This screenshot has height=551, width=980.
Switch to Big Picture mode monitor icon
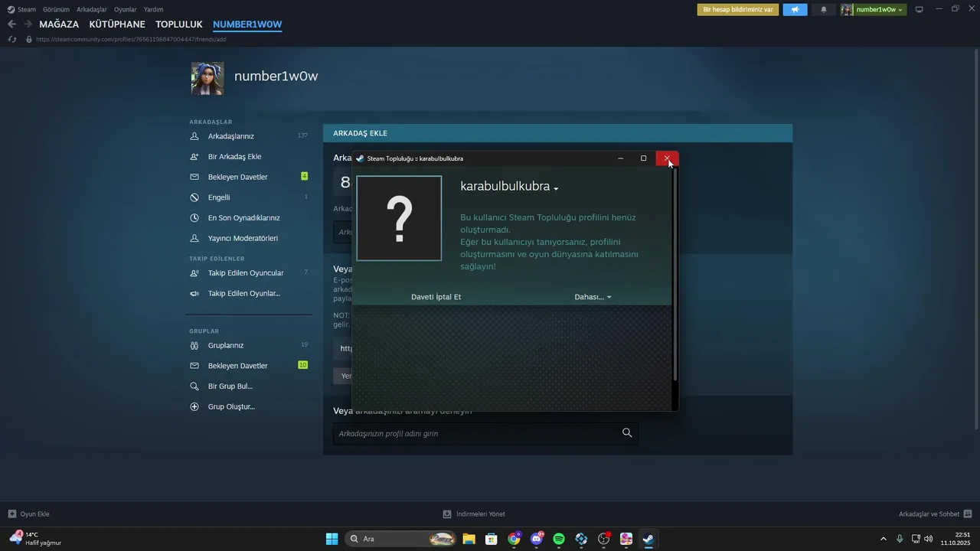[920, 9]
